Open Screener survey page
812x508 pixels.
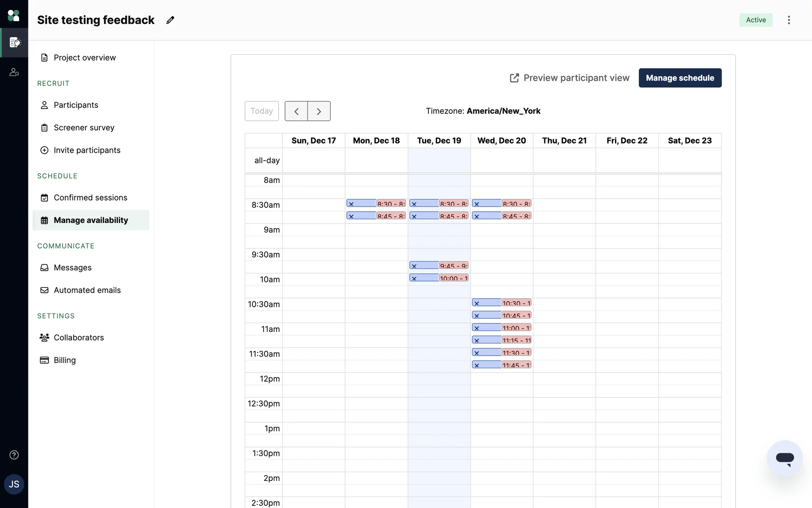[84, 127]
